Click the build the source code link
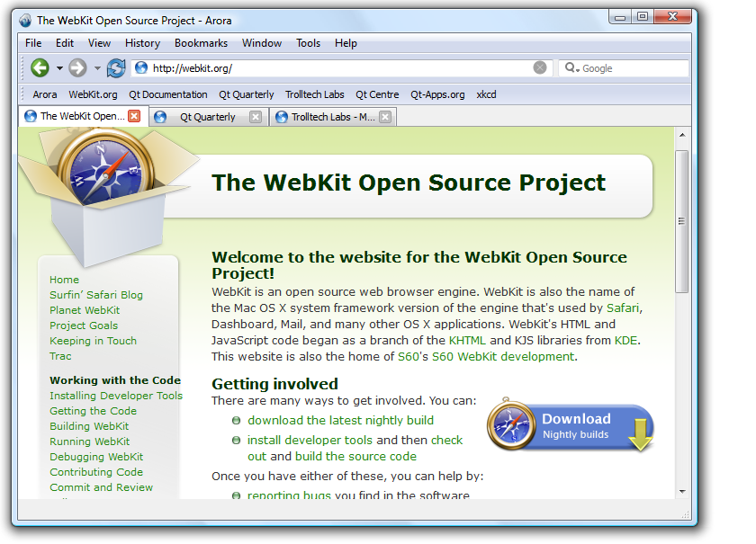 point(355,456)
